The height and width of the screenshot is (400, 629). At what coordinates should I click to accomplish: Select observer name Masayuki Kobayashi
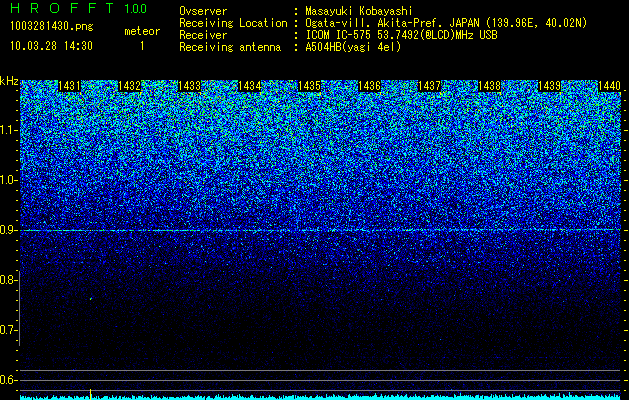pos(358,11)
